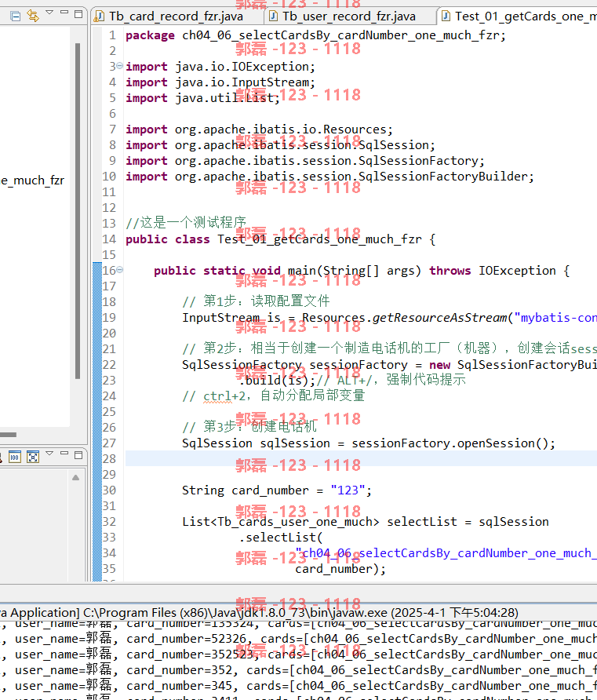Click 'card_number);' on line 35
597x700 pixels.
340,569
